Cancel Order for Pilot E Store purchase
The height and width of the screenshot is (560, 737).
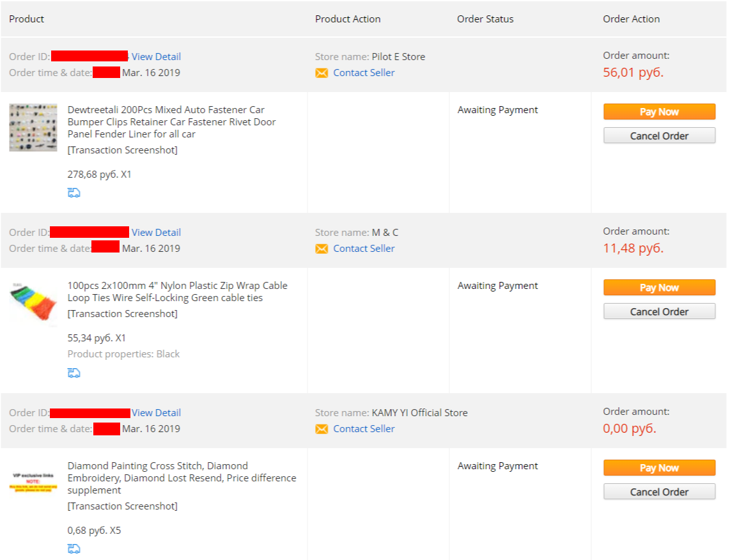tap(660, 136)
